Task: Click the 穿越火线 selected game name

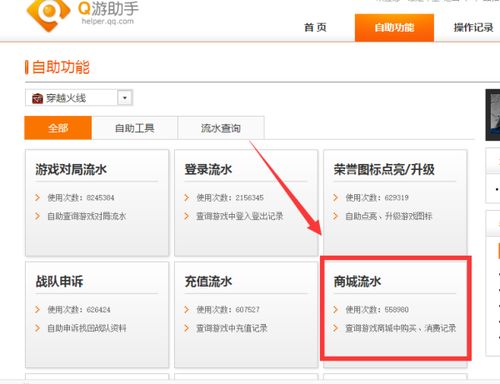Action: click(66, 98)
